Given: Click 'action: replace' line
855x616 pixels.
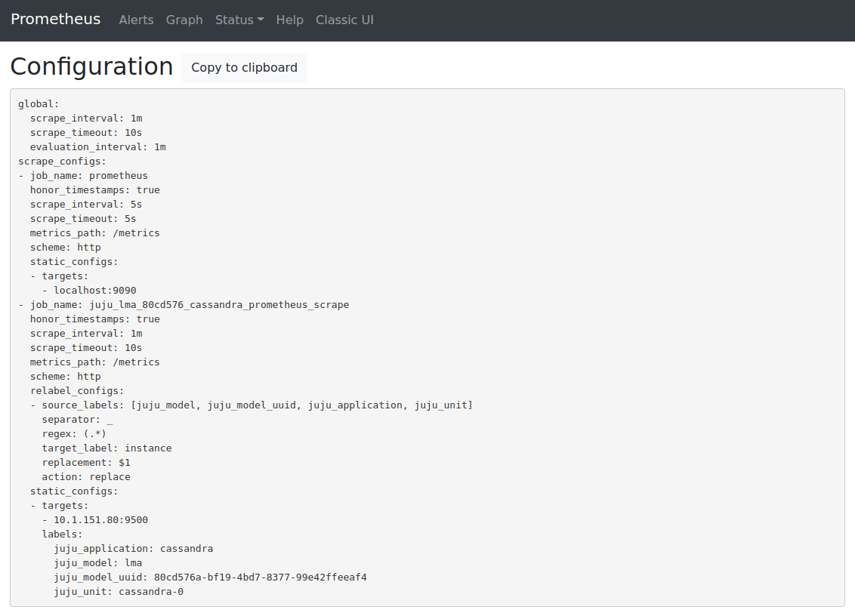Looking at the screenshot, I should (86, 477).
